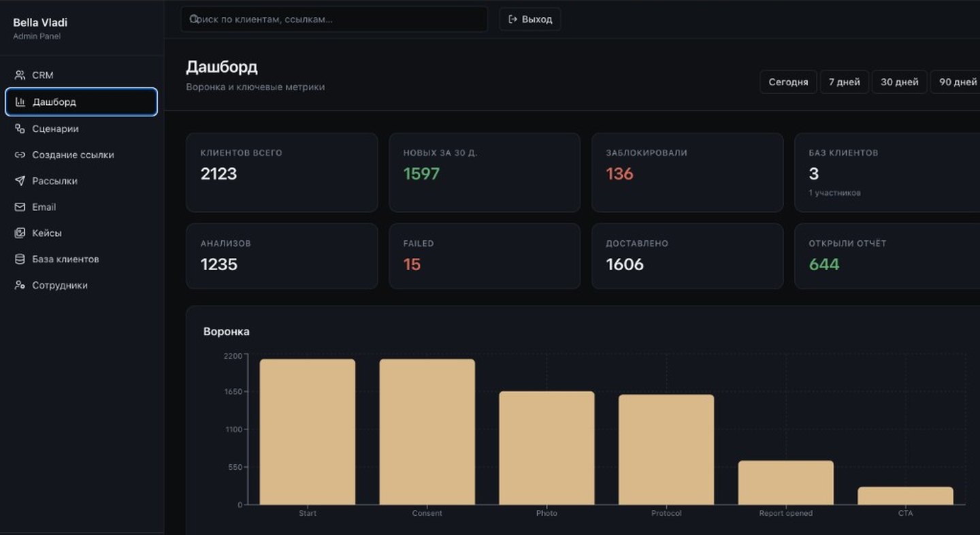
Task: Open База клиентов in sidebar
Action: coord(82,259)
